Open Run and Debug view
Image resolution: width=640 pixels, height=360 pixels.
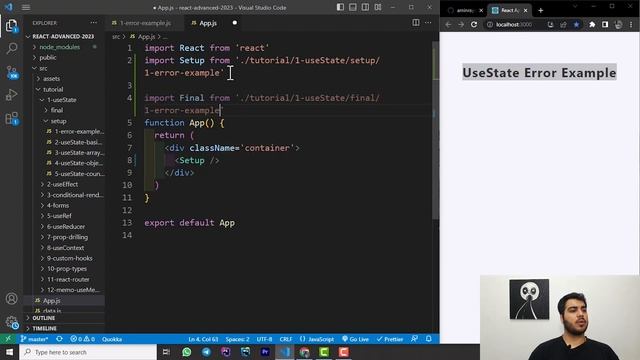click(x=11, y=95)
